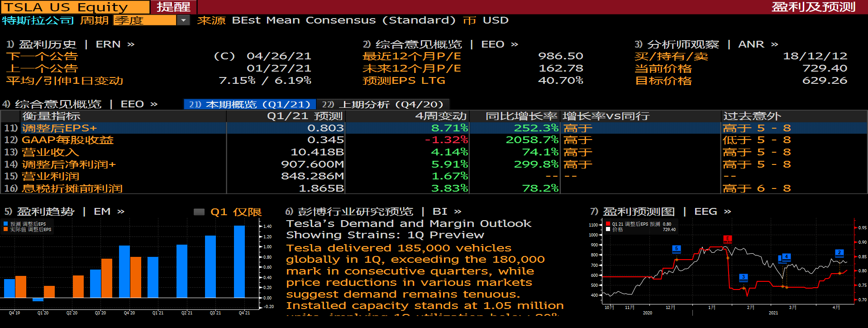Click the 盈利及预测 screen title
Screen dimensions: 868x328
coord(813,7)
